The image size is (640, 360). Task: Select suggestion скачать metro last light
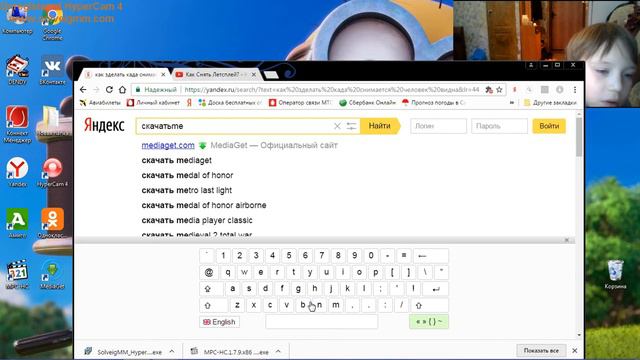pos(187,190)
